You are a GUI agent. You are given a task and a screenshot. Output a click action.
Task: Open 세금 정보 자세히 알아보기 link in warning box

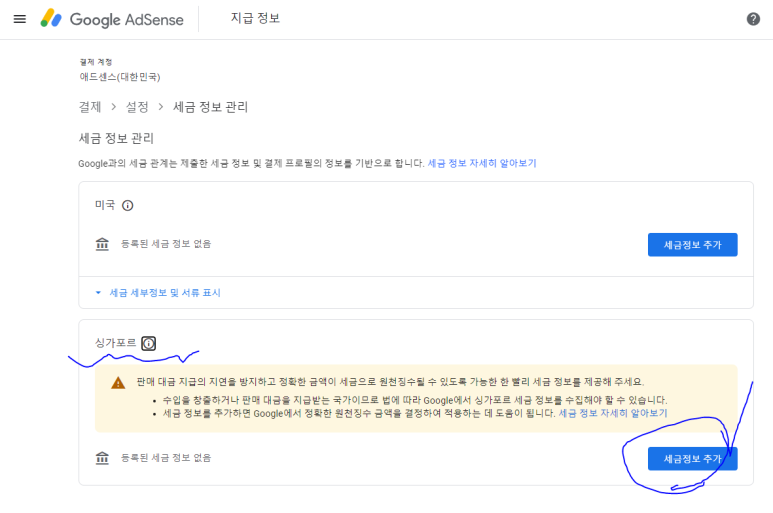click(613, 413)
